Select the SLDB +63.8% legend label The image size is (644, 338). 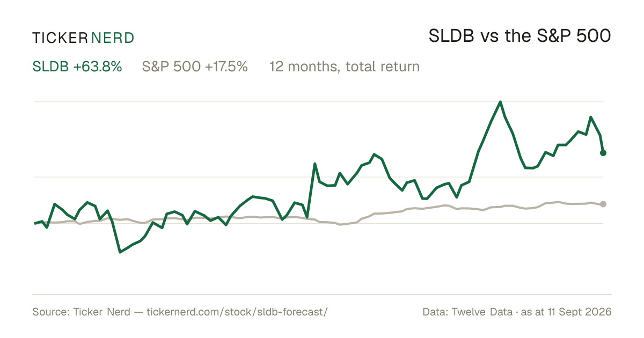(x=77, y=67)
